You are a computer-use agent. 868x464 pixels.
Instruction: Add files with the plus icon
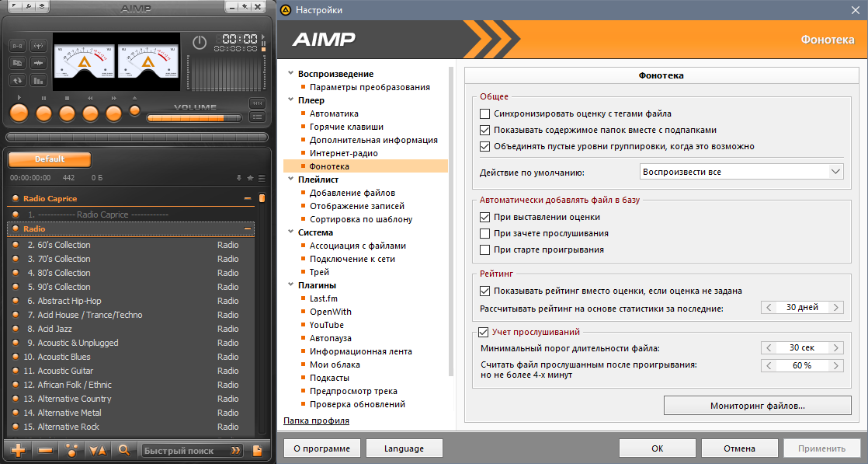pos(19,450)
